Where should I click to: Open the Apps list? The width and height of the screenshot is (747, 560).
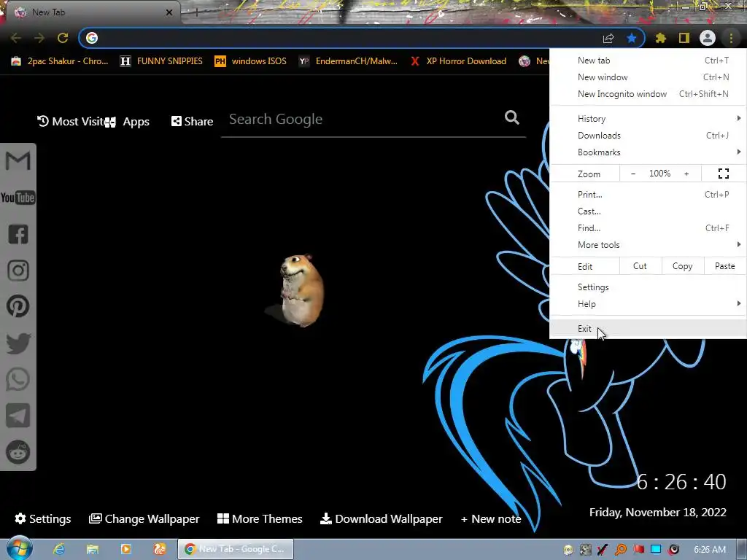click(127, 122)
